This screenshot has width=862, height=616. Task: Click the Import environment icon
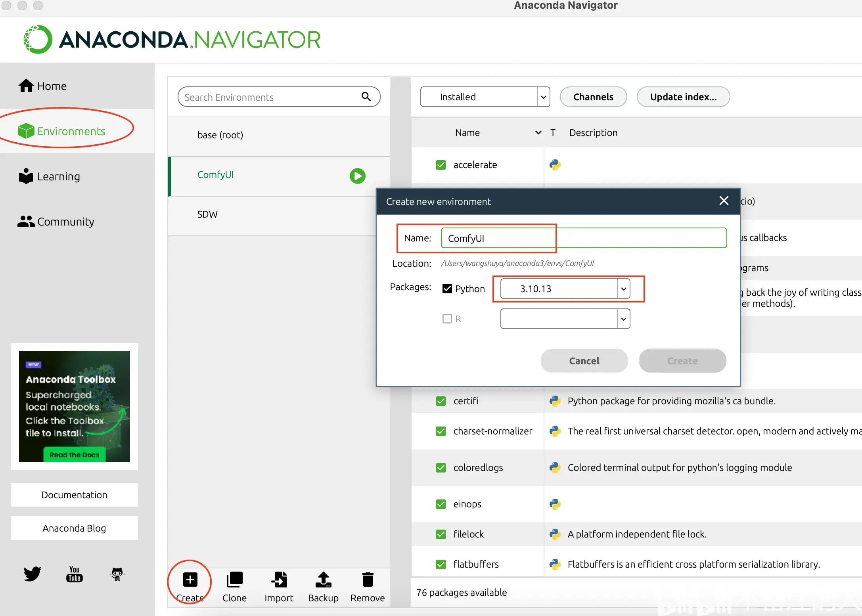(x=279, y=580)
